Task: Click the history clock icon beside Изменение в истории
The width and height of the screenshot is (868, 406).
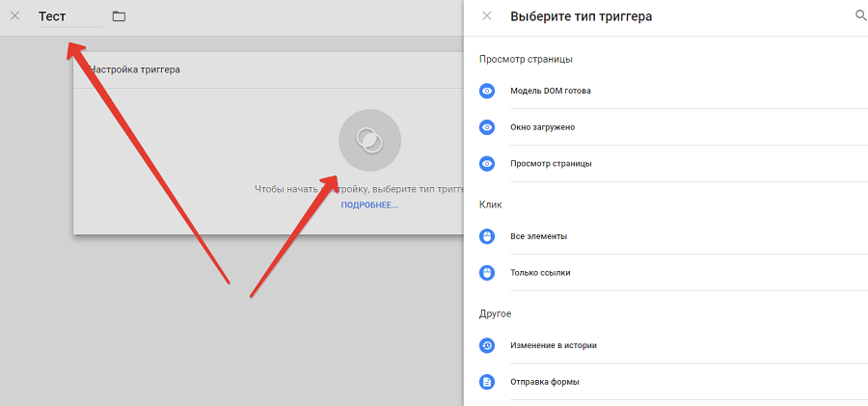Action: tap(487, 345)
